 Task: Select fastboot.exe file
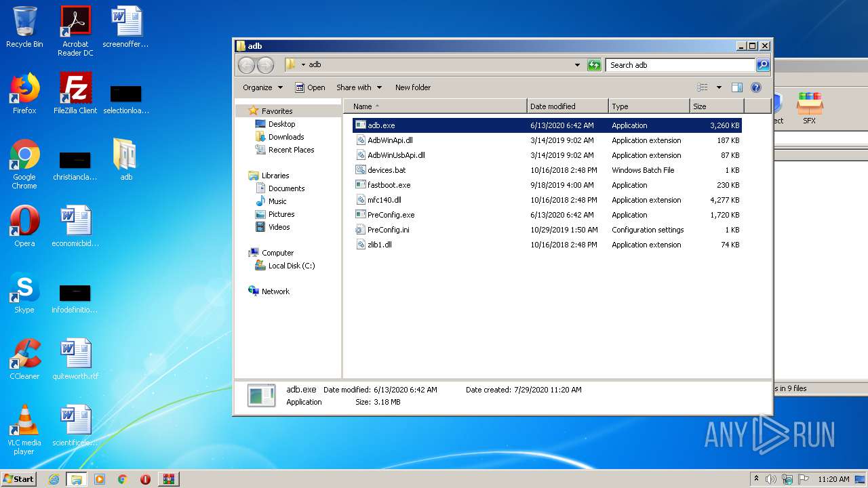pyautogui.click(x=547, y=185)
